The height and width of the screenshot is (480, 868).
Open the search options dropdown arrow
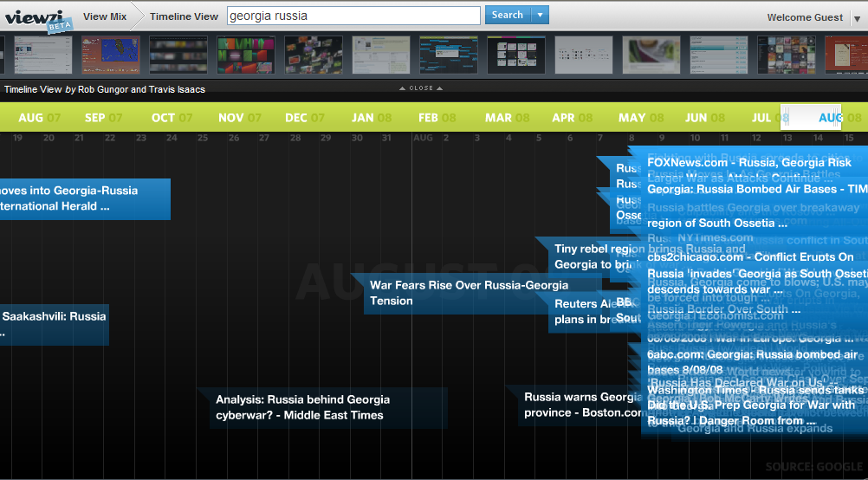click(x=540, y=16)
